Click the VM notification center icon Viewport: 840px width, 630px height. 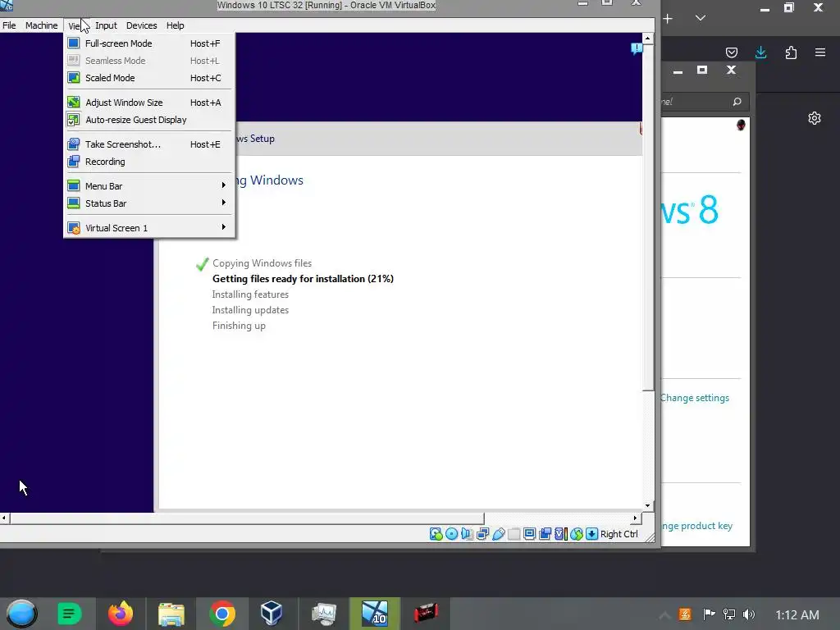636,48
